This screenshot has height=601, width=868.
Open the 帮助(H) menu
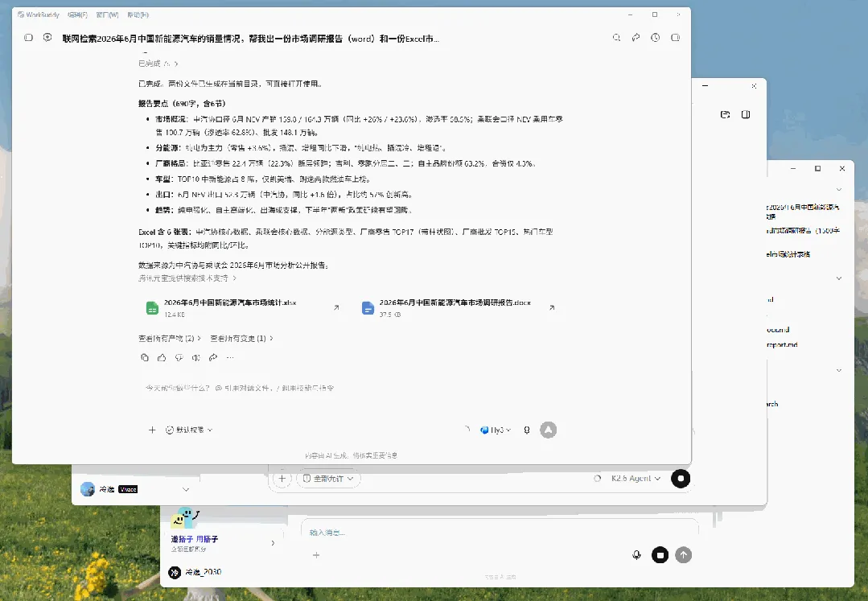pos(138,15)
